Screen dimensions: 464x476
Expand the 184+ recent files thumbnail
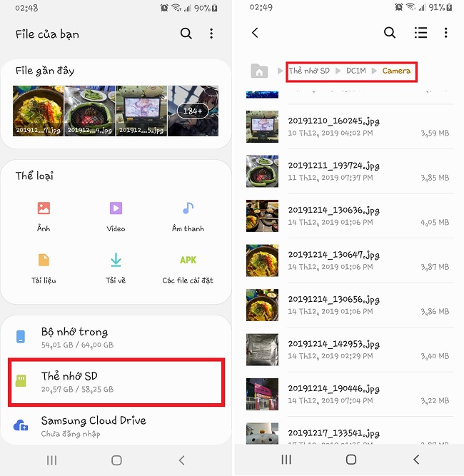193,111
